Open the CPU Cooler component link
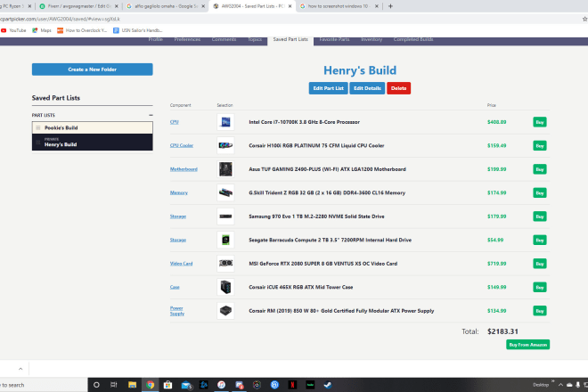588x392 pixels. click(x=182, y=145)
